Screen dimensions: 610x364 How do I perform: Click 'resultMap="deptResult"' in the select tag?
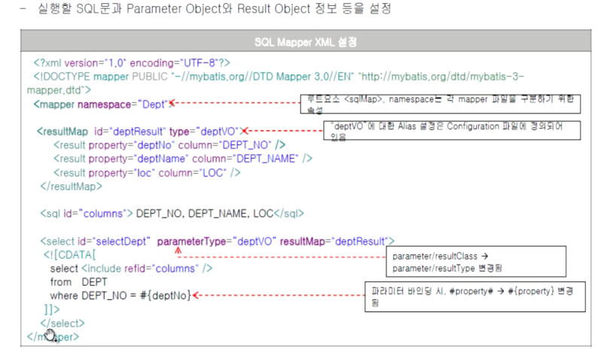[334, 241]
